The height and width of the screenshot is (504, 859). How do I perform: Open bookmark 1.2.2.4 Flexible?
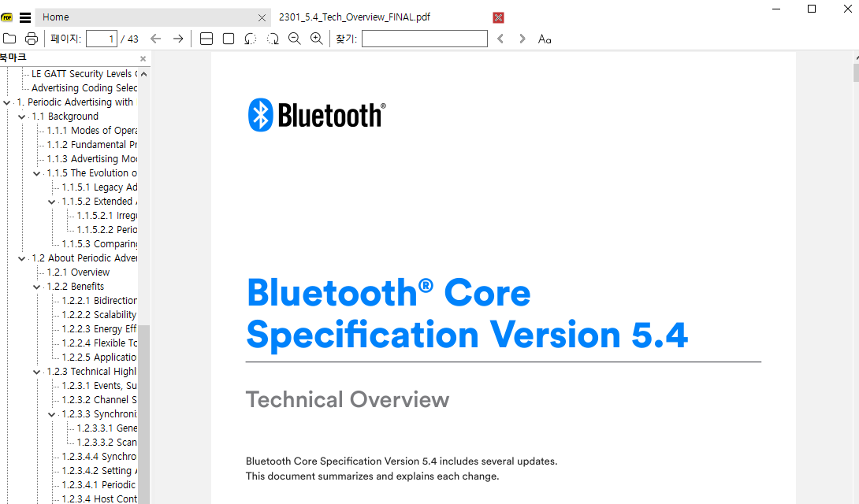click(x=99, y=343)
